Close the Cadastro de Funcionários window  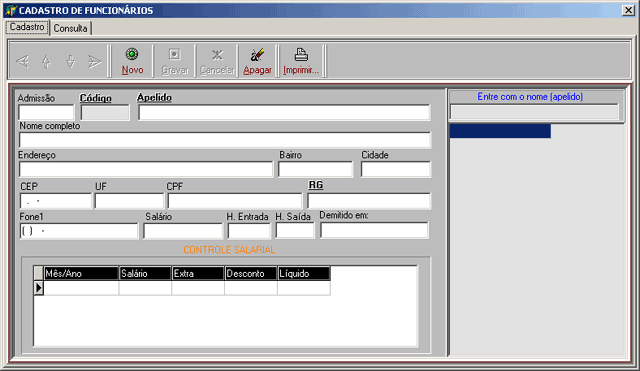628,10
